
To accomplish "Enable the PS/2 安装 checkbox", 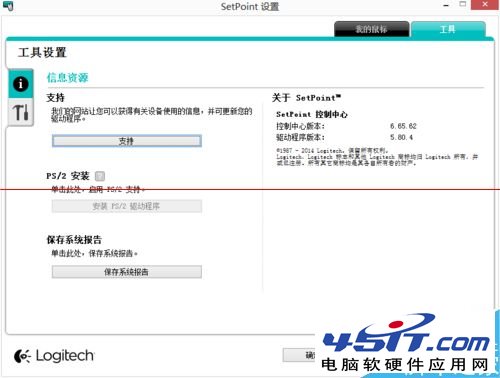I will click(x=100, y=176).
